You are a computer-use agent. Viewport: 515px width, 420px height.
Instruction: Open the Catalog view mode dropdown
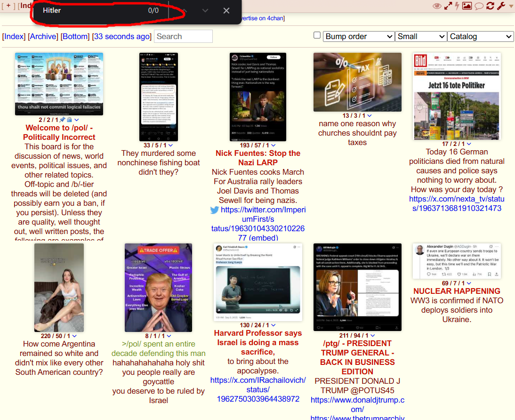tap(480, 36)
